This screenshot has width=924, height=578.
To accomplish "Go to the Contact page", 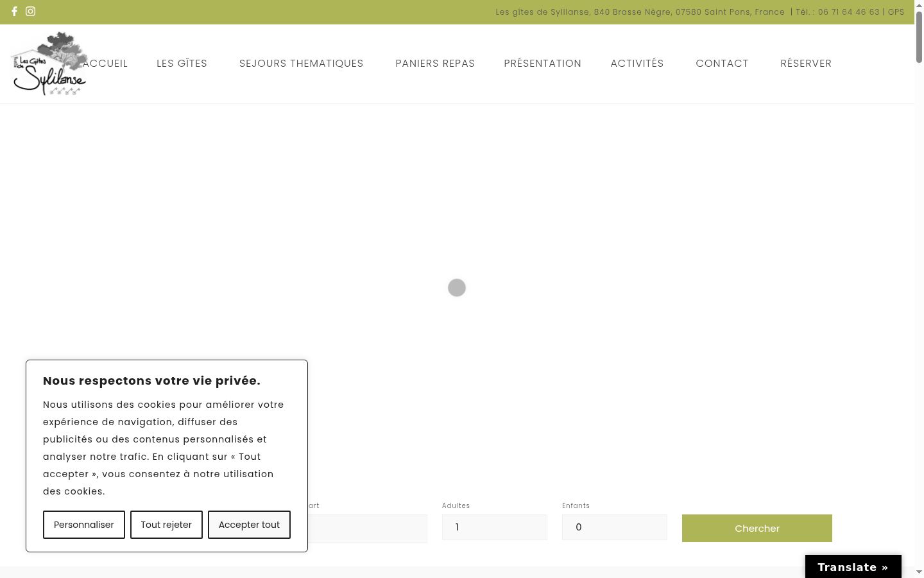I will [x=722, y=64].
